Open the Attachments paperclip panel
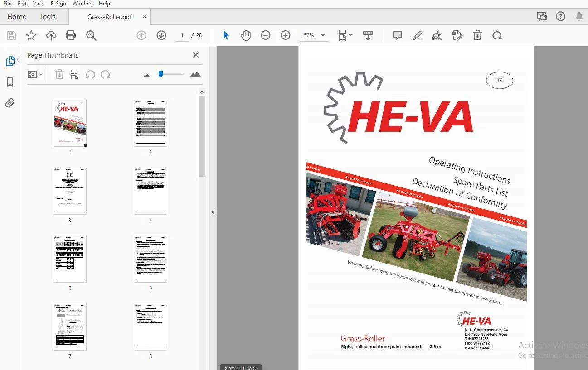588x370 pixels. [x=10, y=103]
